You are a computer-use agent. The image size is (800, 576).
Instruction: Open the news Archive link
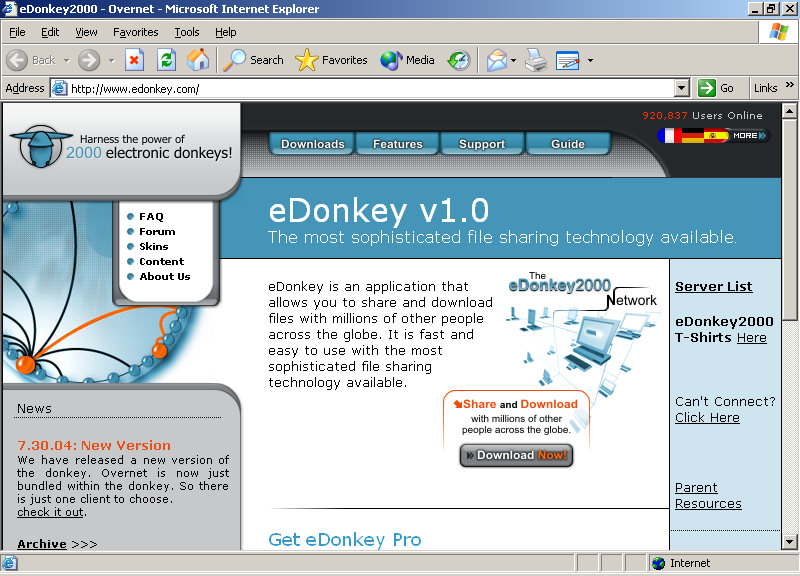point(42,544)
